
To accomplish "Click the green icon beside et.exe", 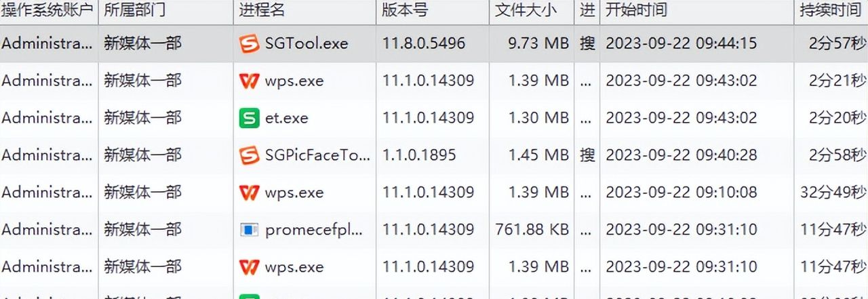I will point(249,119).
